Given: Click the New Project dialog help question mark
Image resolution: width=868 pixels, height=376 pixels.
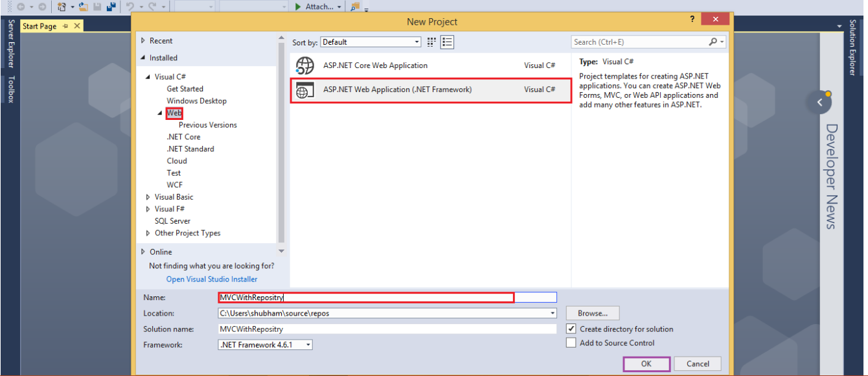Looking at the screenshot, I should [692, 19].
